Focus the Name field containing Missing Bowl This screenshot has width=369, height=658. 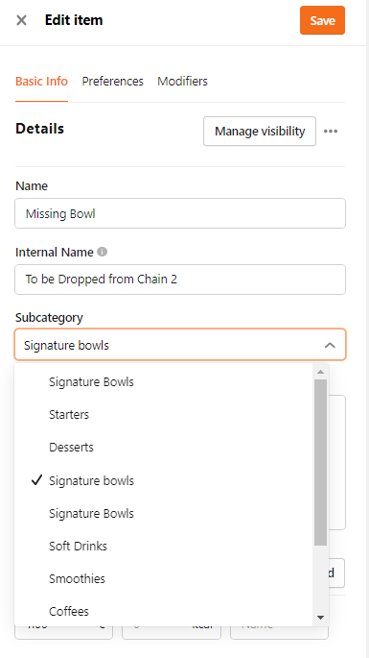click(x=180, y=214)
